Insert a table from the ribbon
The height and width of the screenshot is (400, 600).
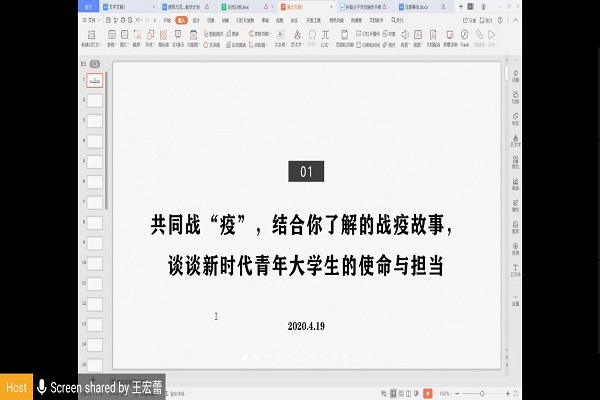[109, 32]
